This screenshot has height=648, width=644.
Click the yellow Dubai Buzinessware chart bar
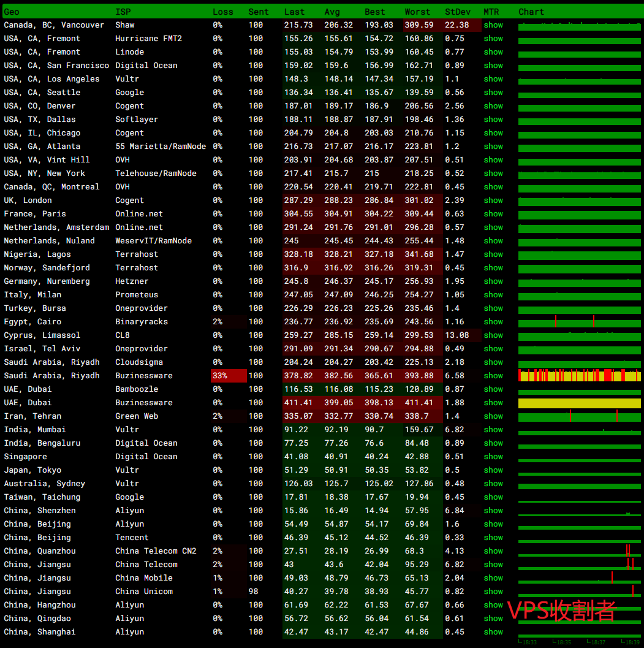point(579,403)
